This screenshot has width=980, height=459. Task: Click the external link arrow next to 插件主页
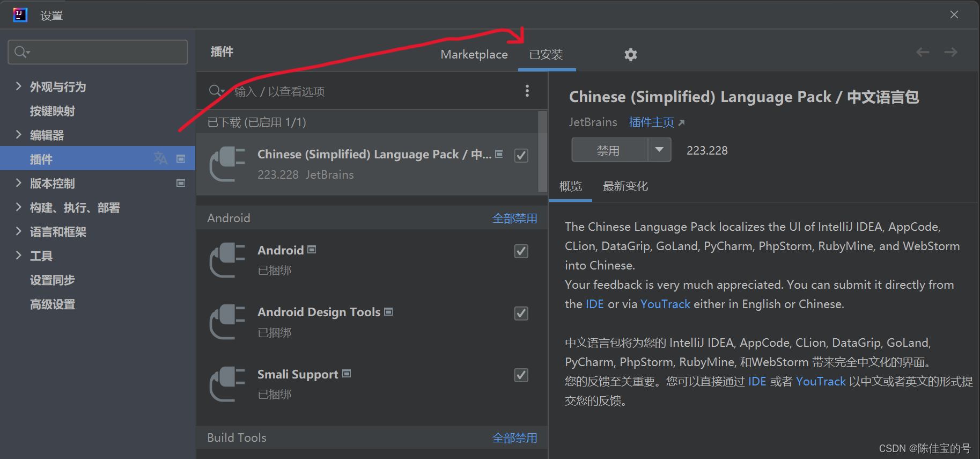681,123
